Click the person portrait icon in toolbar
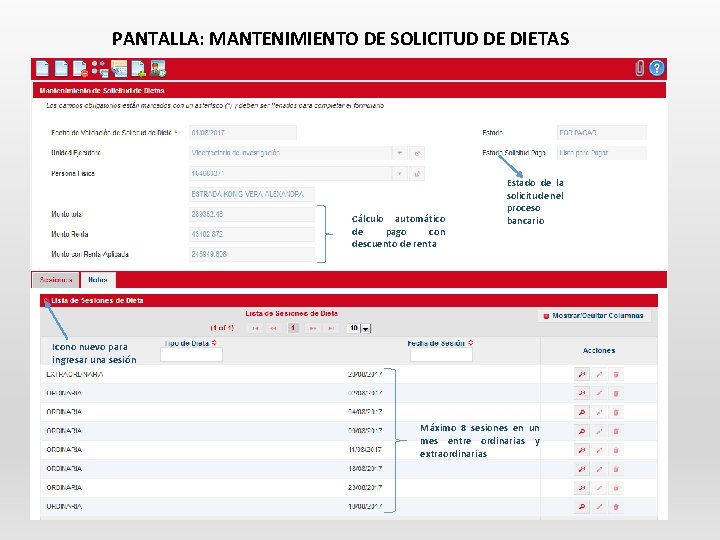 coord(158,69)
